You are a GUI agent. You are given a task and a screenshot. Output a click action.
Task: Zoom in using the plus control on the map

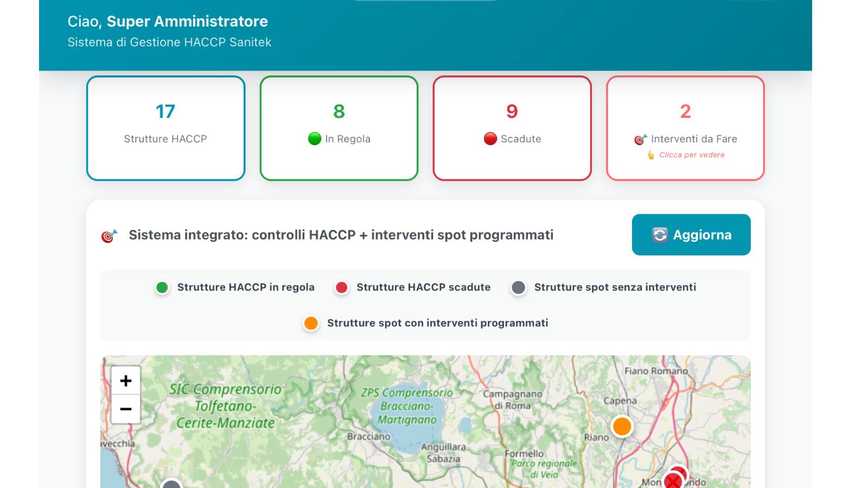pyautogui.click(x=126, y=381)
